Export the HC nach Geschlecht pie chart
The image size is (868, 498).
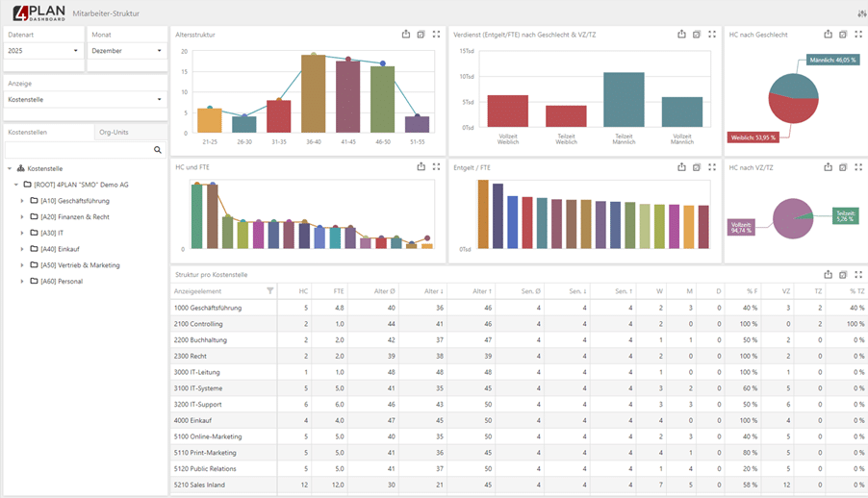click(x=828, y=35)
